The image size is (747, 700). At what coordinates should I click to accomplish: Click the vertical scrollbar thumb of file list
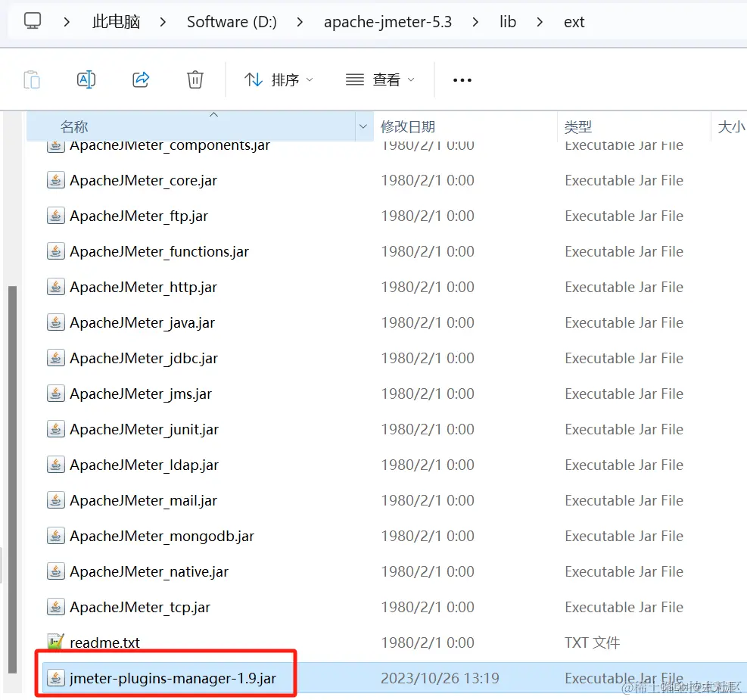tap(12, 480)
